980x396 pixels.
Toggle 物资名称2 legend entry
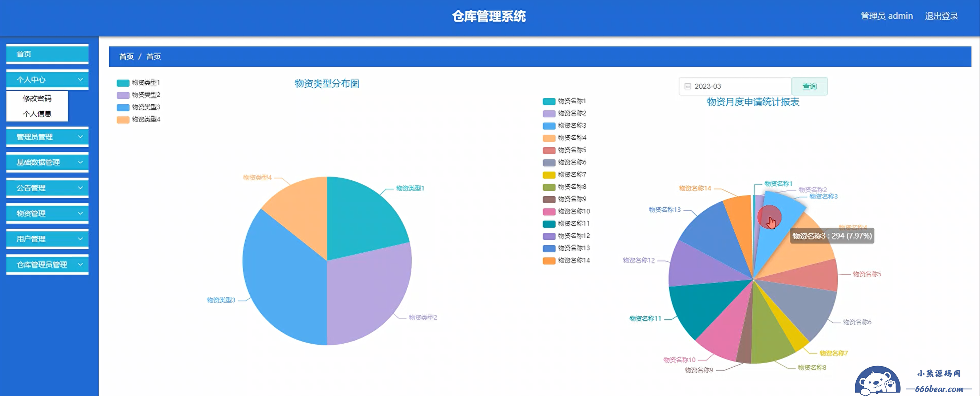click(x=564, y=113)
